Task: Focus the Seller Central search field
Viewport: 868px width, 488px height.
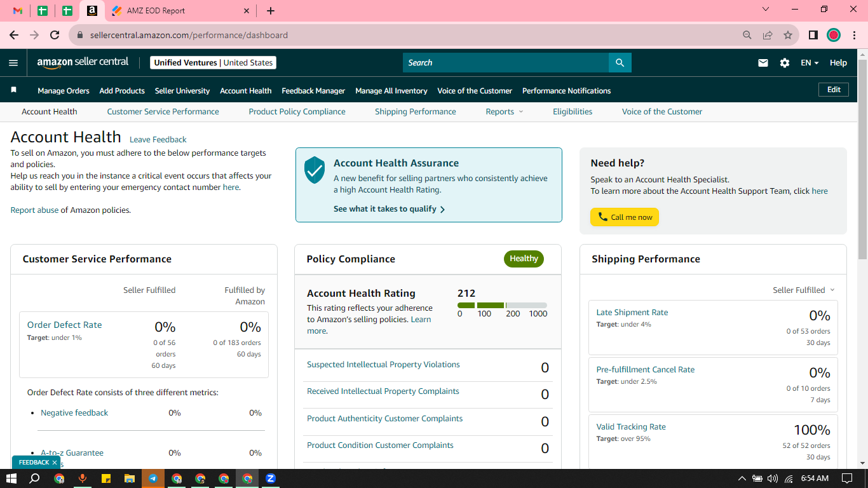Action: click(506, 63)
